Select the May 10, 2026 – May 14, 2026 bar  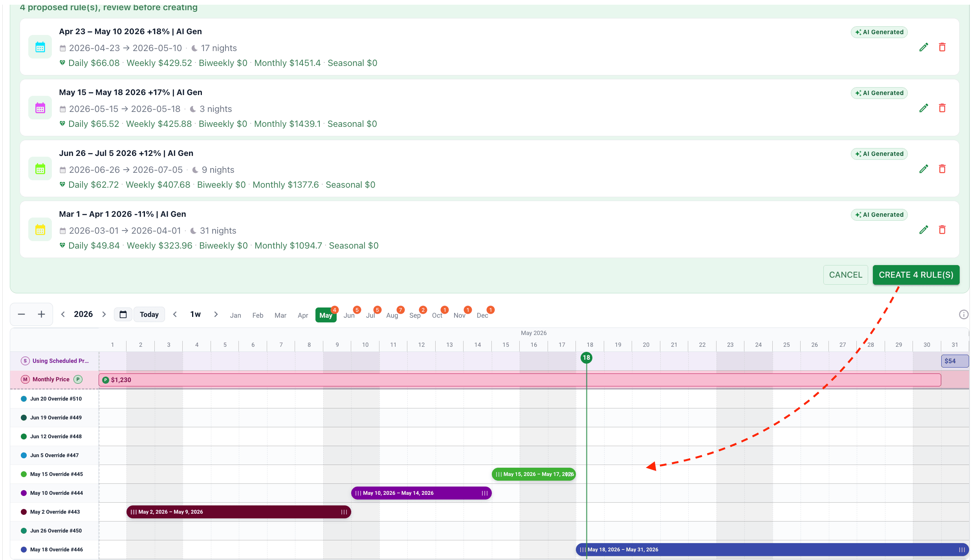pos(422,493)
